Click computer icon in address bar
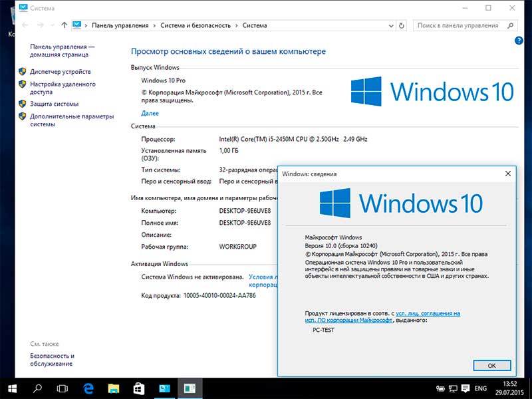Viewport: 532px width, 399px height. (x=77, y=25)
